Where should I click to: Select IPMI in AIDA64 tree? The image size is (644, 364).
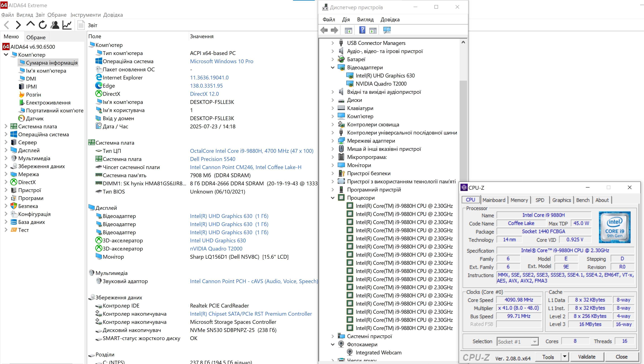[31, 87]
